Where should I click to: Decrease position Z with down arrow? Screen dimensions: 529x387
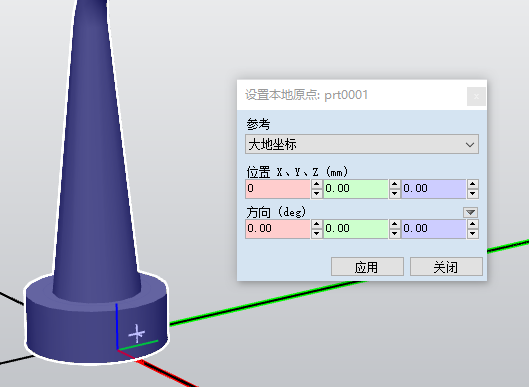click(x=473, y=194)
